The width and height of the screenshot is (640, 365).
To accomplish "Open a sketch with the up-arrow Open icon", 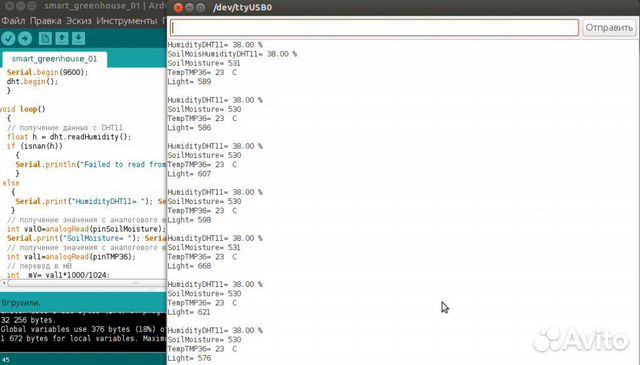I will coord(62,38).
